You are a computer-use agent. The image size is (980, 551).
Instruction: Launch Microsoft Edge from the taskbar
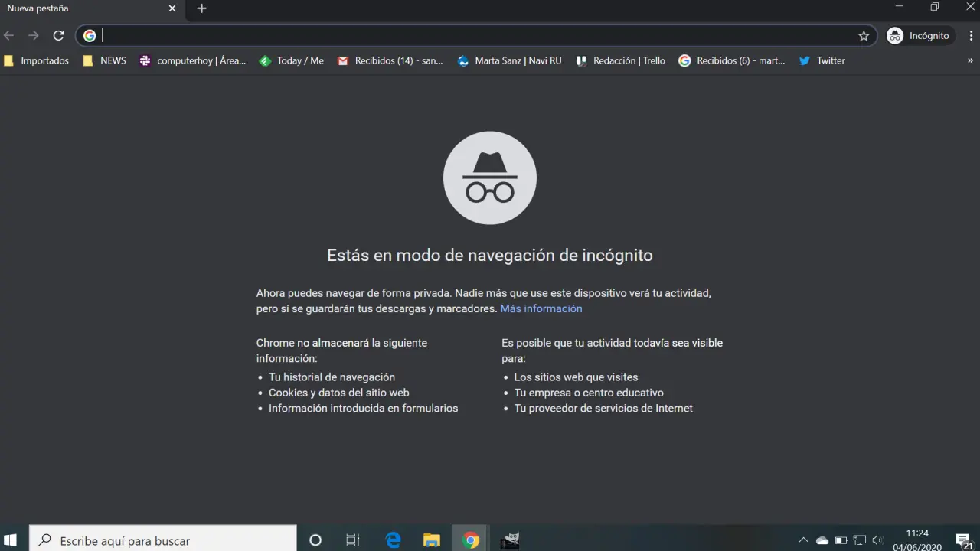click(x=394, y=540)
